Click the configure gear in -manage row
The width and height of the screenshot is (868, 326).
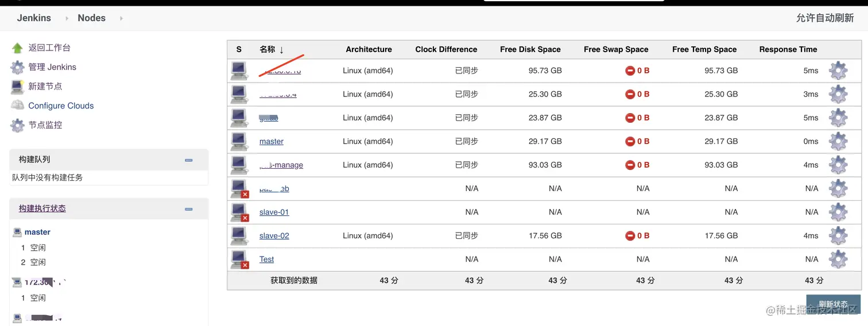838,165
